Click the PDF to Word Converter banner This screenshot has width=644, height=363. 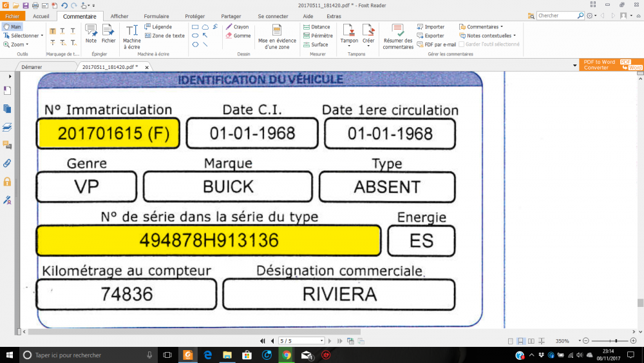click(x=611, y=64)
